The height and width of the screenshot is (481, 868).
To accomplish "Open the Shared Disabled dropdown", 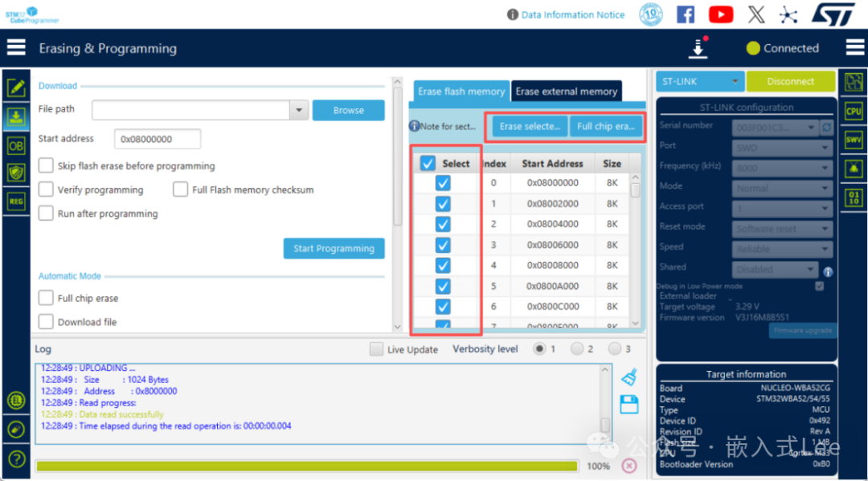I will click(775, 269).
